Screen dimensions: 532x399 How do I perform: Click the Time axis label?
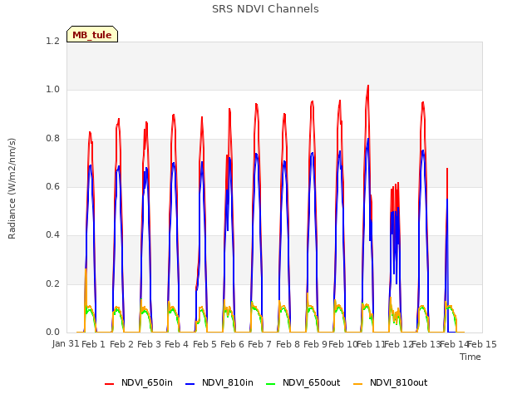(x=470, y=357)
